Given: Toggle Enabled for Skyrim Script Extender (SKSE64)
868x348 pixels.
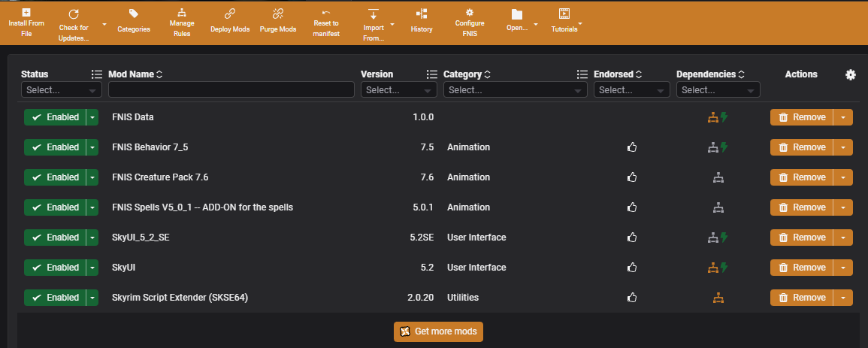Looking at the screenshot, I should click(55, 298).
